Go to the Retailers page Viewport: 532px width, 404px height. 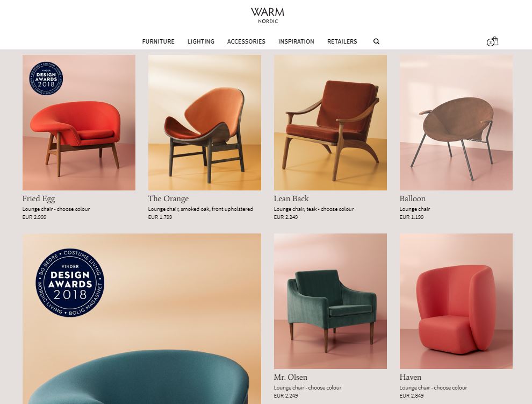342,41
